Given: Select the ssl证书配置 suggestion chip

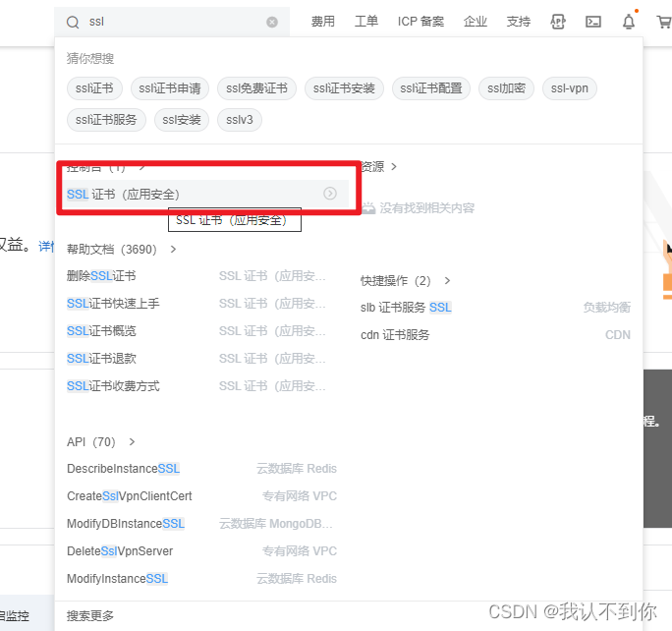Looking at the screenshot, I should [431, 88].
